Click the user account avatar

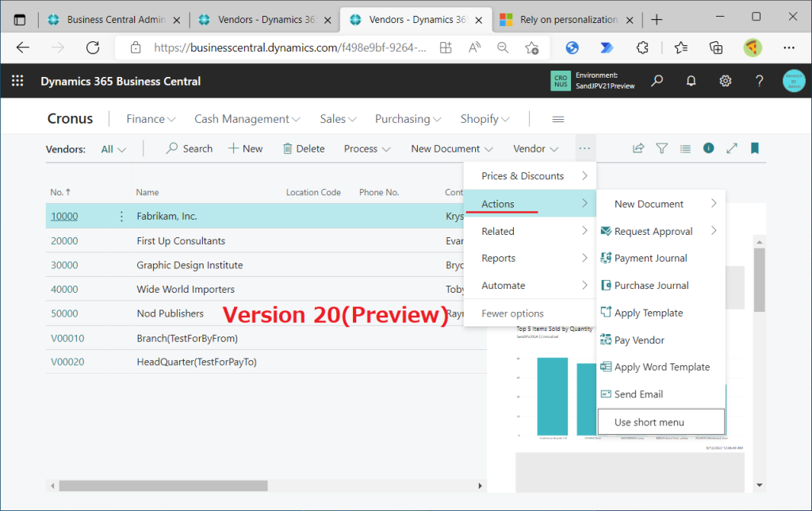click(793, 81)
